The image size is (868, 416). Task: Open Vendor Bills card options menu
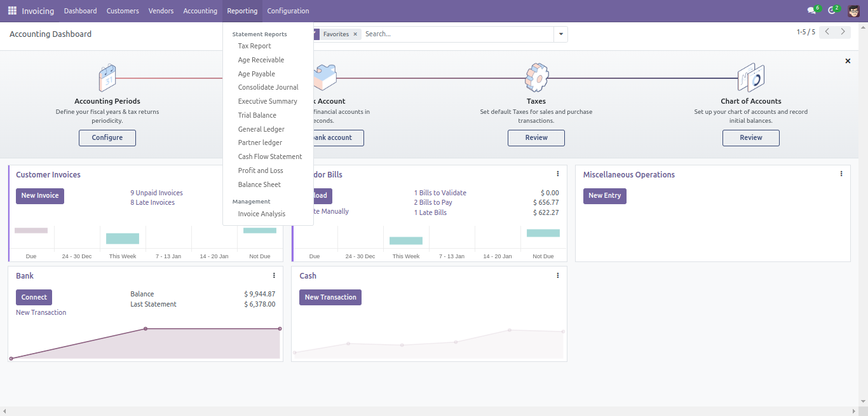click(558, 174)
